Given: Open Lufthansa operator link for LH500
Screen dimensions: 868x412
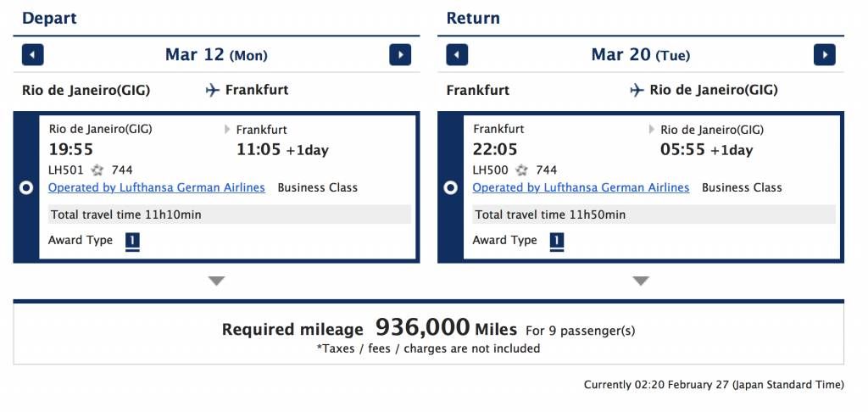Looking at the screenshot, I should (x=581, y=187).
